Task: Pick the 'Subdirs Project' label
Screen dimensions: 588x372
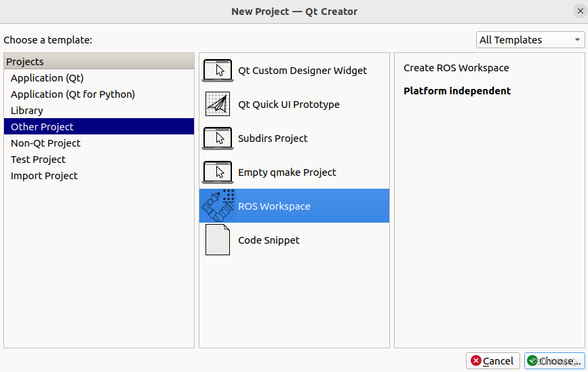Action: pos(273,138)
